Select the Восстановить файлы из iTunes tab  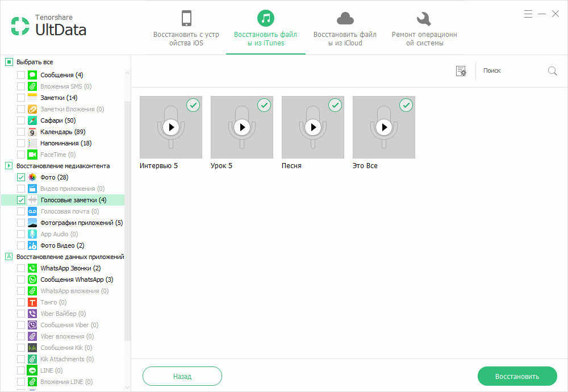click(x=265, y=28)
